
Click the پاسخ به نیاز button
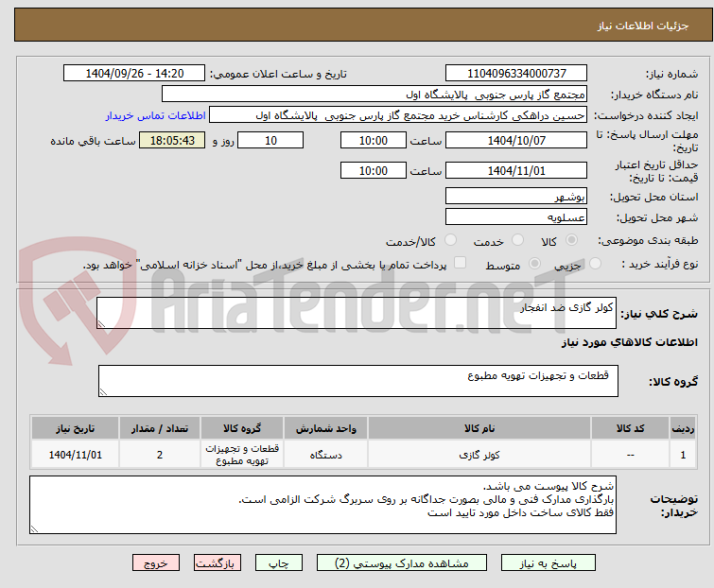point(549,563)
